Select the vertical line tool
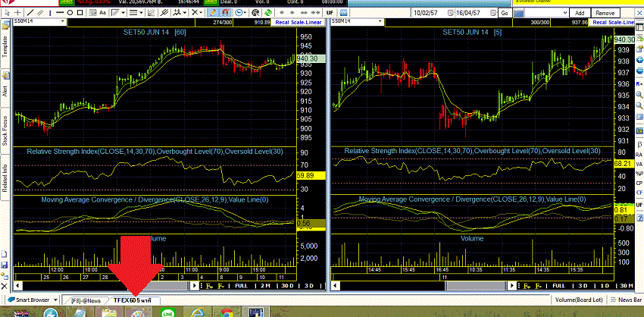644x317 pixels. (50, 13)
